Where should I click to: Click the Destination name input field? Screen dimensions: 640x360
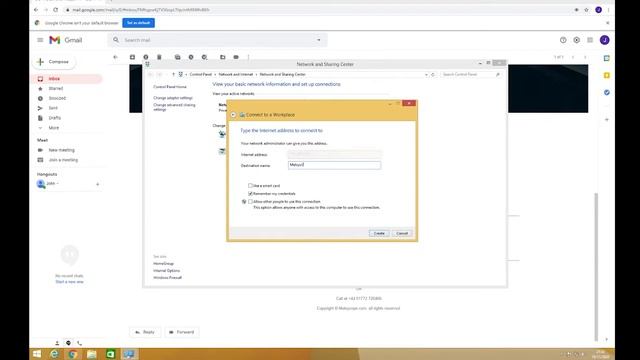click(334, 165)
